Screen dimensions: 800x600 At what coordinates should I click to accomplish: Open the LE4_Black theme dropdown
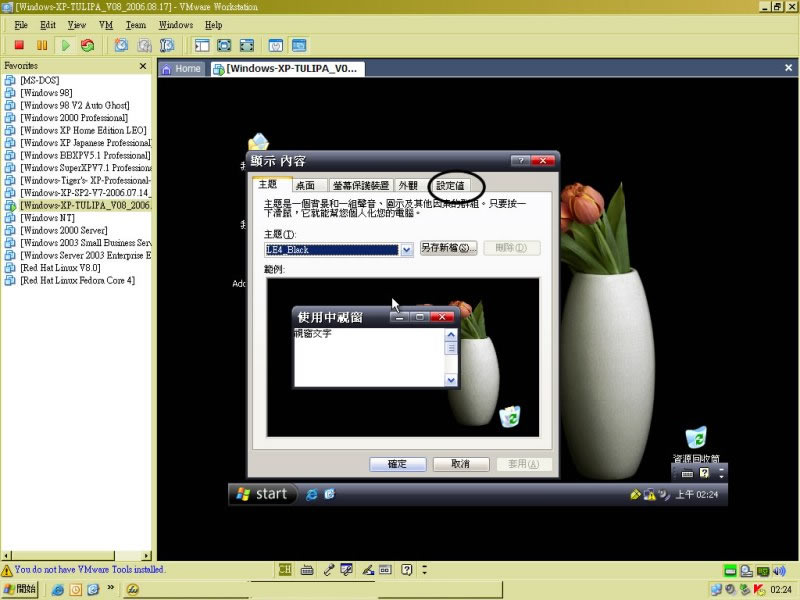click(x=406, y=249)
